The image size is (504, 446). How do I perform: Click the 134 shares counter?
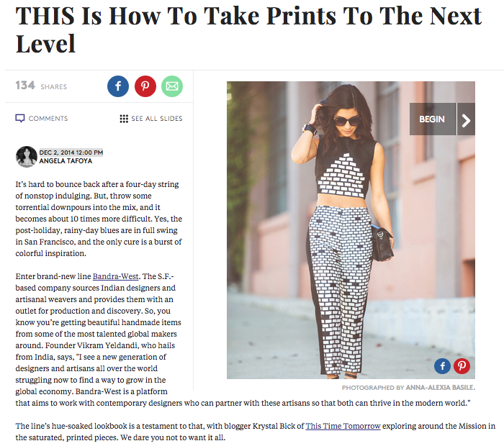[41, 86]
